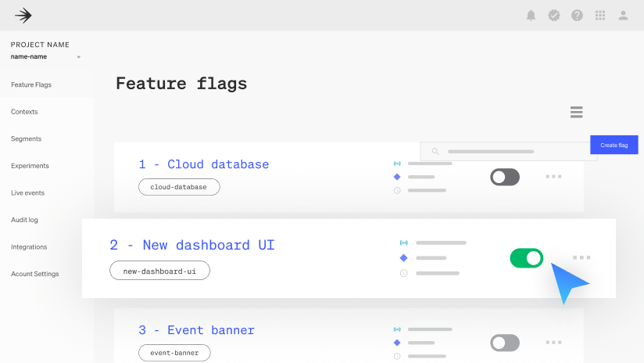The width and height of the screenshot is (644, 363).
Task: Click the hamburger list menu icon
Action: (577, 112)
